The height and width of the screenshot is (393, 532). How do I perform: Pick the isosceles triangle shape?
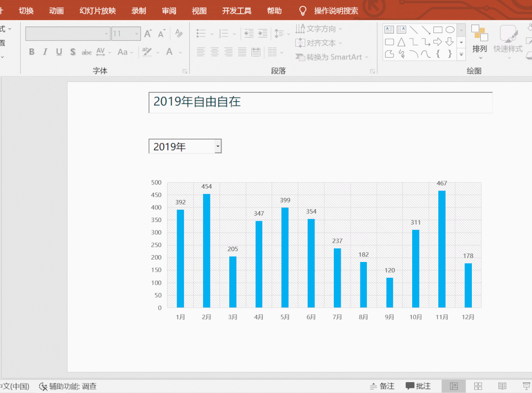click(401, 42)
